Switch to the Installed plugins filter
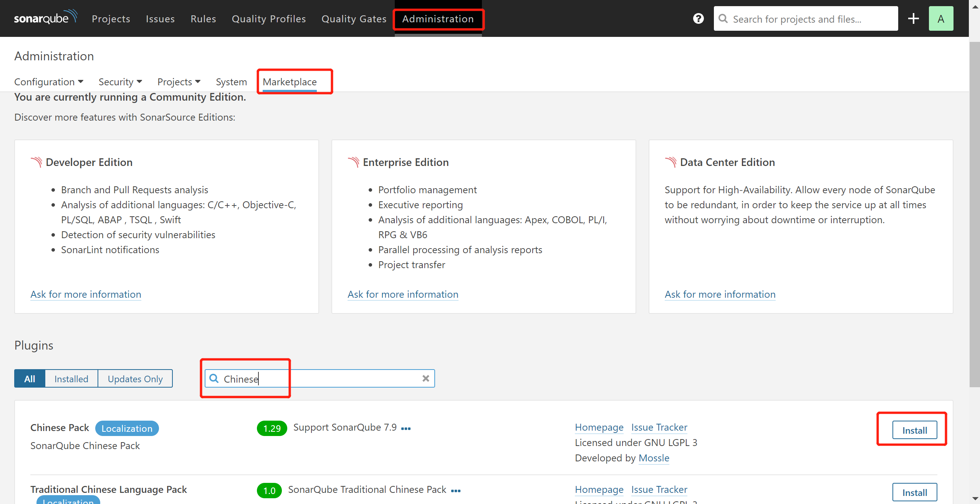Image resolution: width=980 pixels, height=504 pixels. 71,378
